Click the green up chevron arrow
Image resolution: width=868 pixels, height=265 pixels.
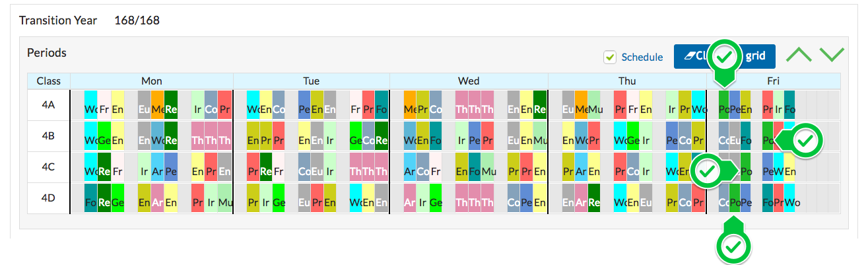coord(800,54)
